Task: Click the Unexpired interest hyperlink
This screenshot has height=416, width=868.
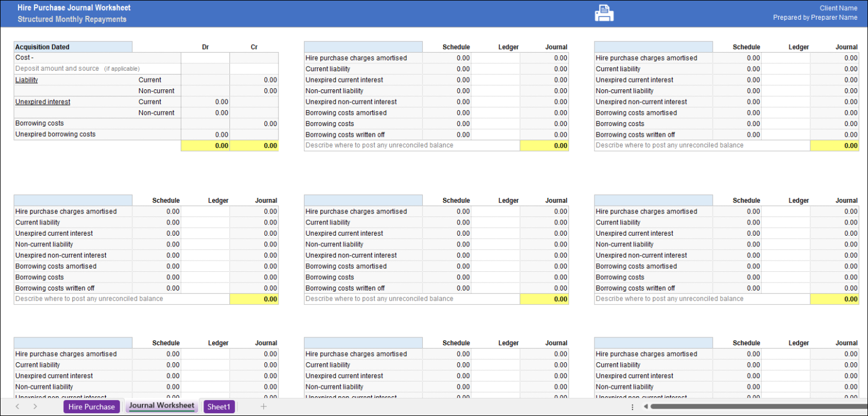Action: tap(42, 101)
